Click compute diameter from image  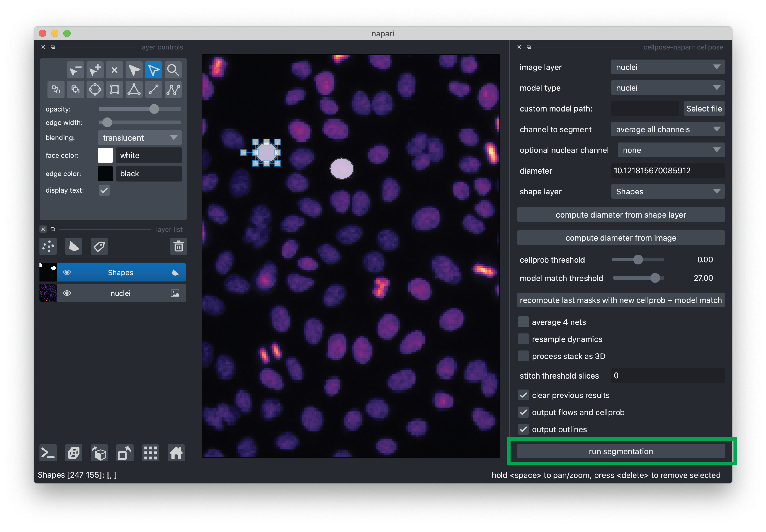621,238
